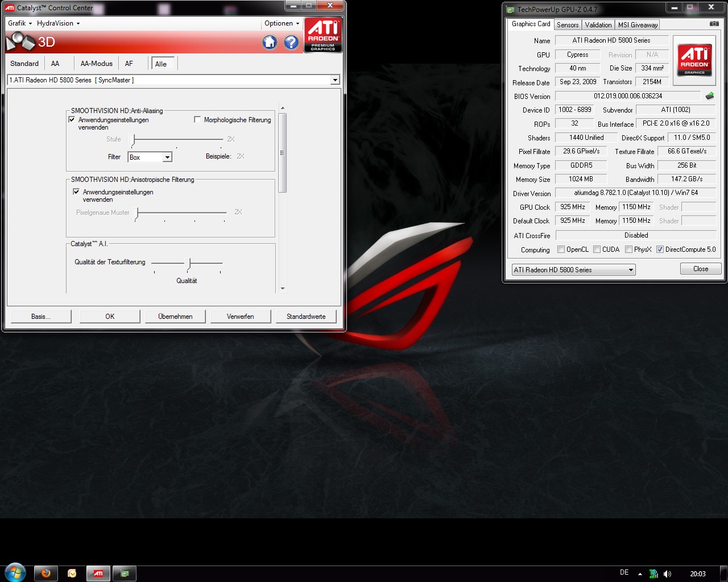Select the AA tab
The image size is (728, 582).
coord(55,64)
